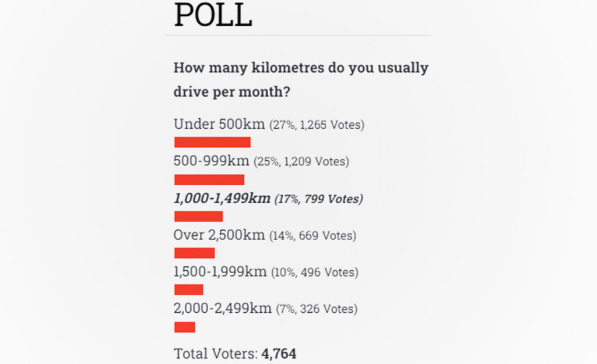
Task: Click the 14%, 669 Votes count
Action: [313, 236]
